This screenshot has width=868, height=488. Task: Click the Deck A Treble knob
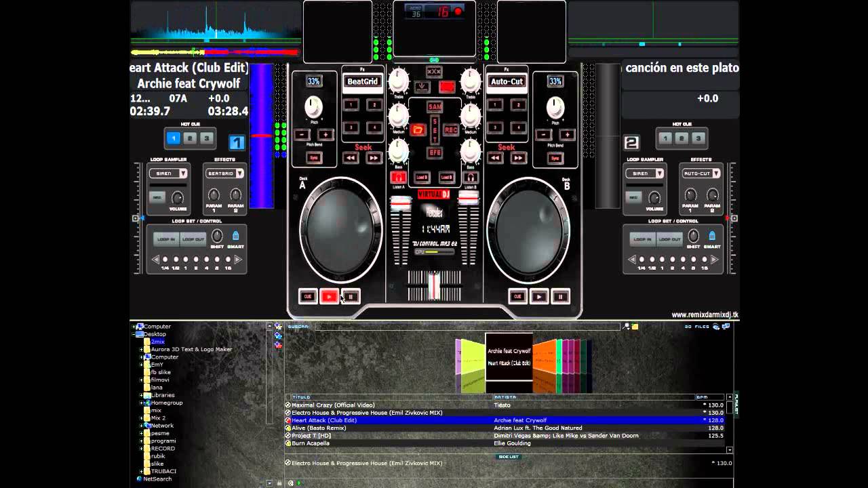(x=399, y=81)
